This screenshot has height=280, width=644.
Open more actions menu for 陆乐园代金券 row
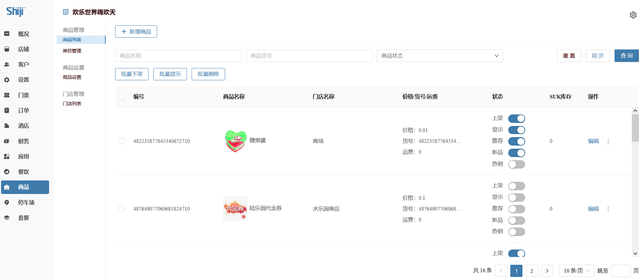pyautogui.click(x=608, y=209)
